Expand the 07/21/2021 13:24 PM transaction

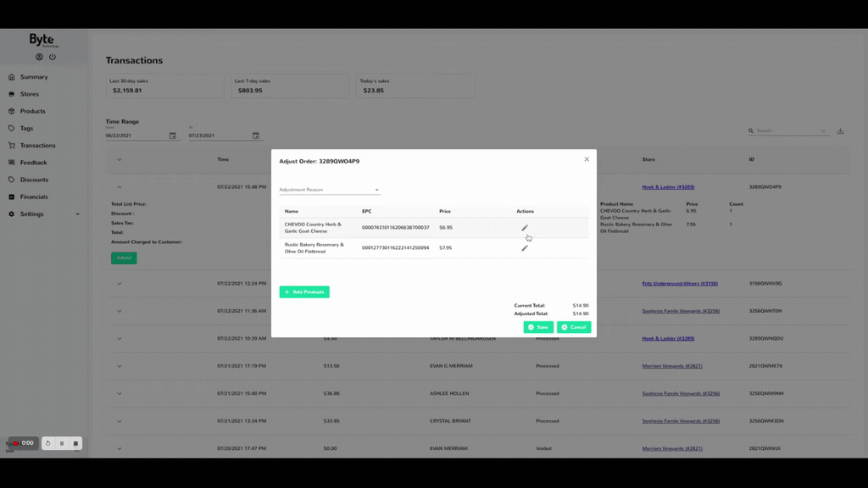click(x=119, y=421)
